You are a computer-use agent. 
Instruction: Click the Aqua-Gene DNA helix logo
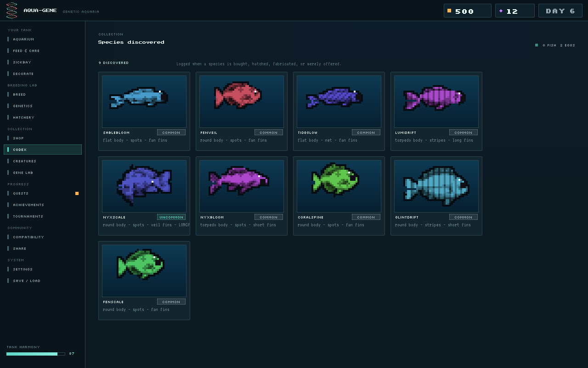click(x=12, y=10)
